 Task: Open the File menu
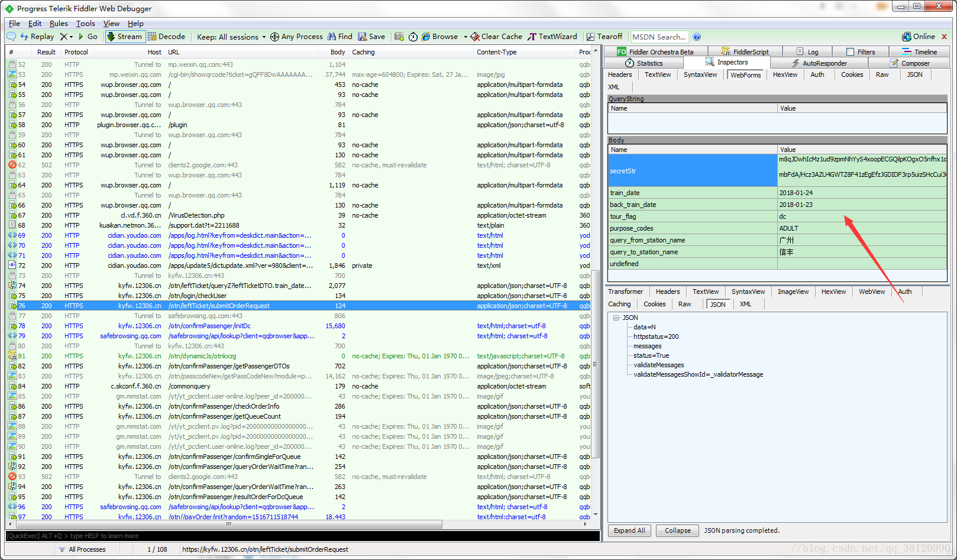tap(14, 24)
